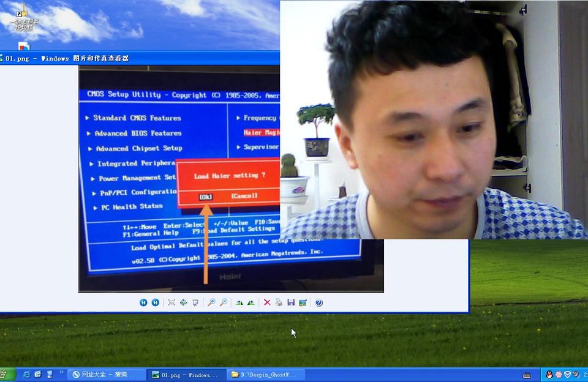Screen dimensions: 588x382
Task: Switch to the D:\Deepin_Ghost folder taskbar button
Action: [x=266, y=375]
